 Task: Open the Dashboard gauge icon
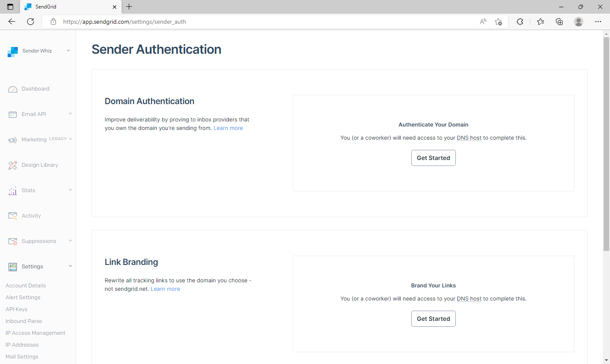13,89
